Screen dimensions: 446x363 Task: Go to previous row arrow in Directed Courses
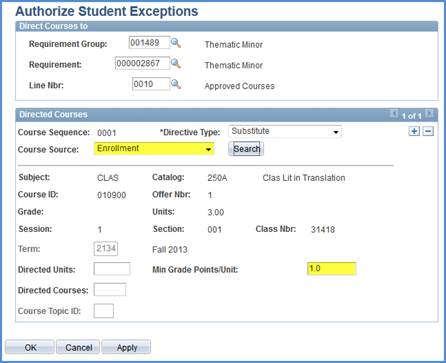[x=394, y=114]
